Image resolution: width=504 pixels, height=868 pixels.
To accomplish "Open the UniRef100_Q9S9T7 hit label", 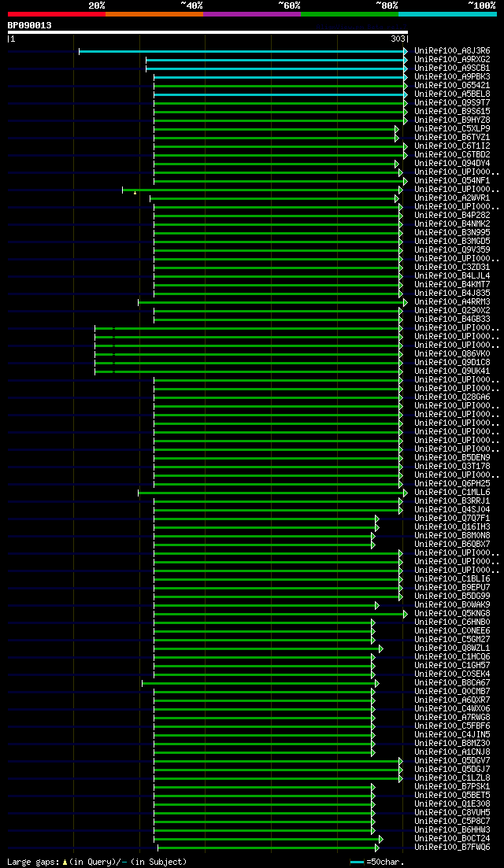I will [452, 103].
